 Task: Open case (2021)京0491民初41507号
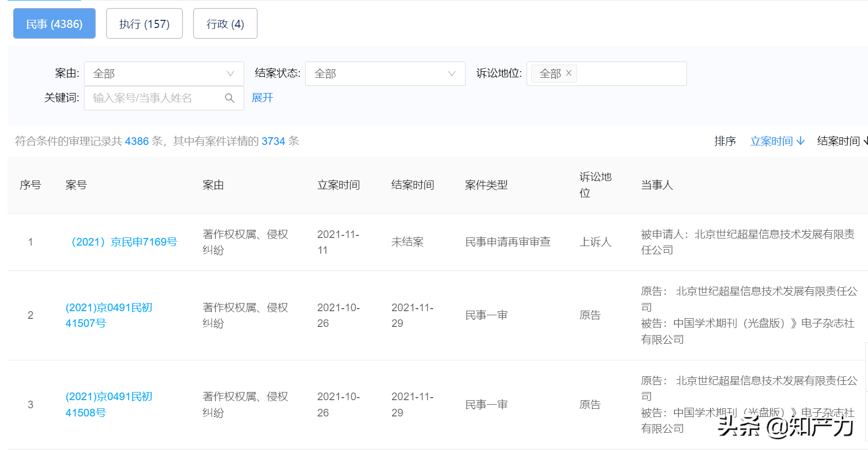109,315
